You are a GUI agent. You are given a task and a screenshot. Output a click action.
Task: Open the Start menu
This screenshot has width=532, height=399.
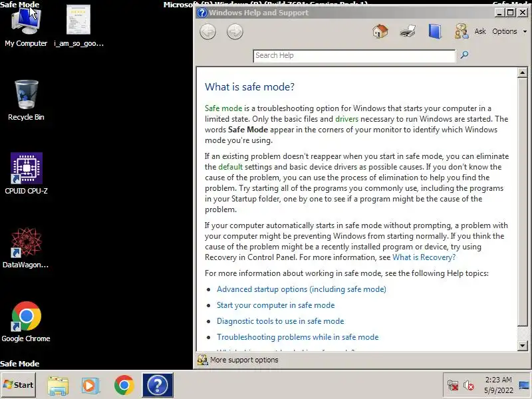[19, 385]
